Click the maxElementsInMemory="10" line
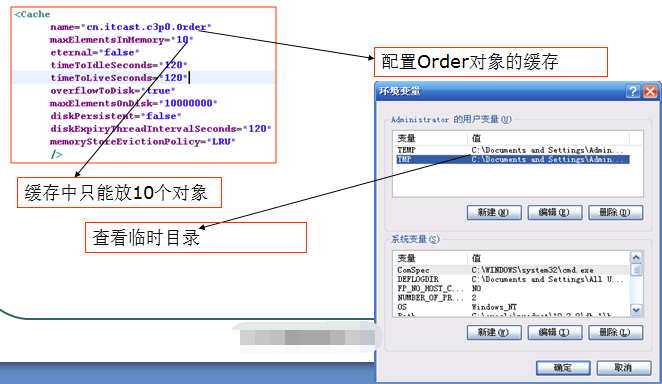662x384 pixels. pos(121,40)
